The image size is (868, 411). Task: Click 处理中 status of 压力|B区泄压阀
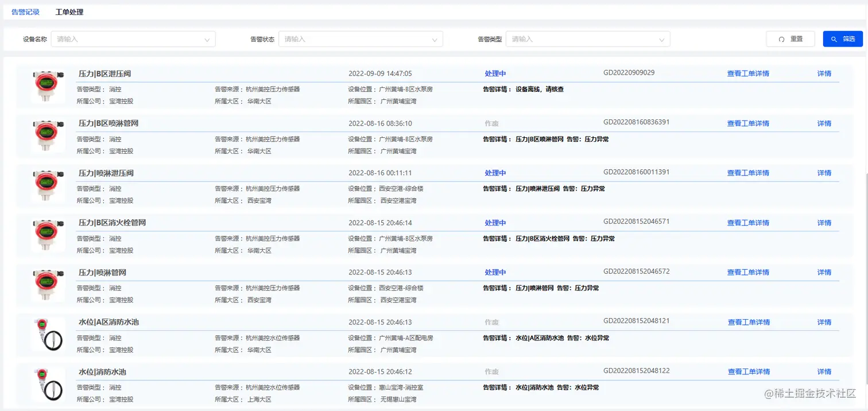click(495, 73)
